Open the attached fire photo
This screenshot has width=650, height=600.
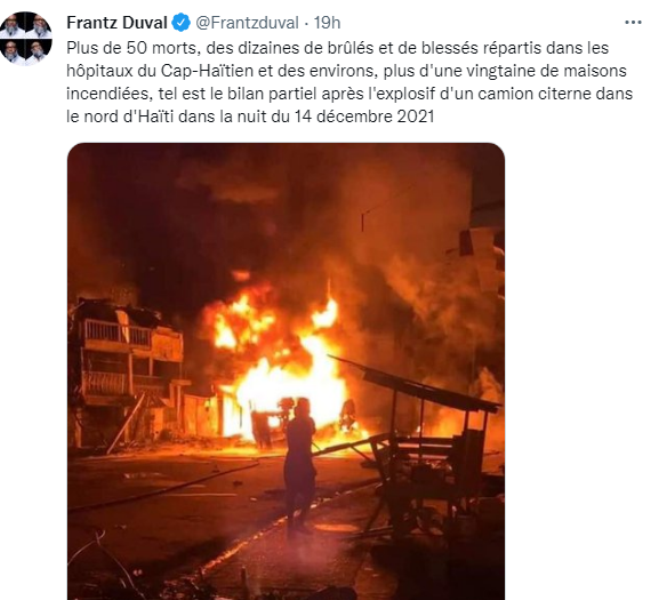[286, 371]
